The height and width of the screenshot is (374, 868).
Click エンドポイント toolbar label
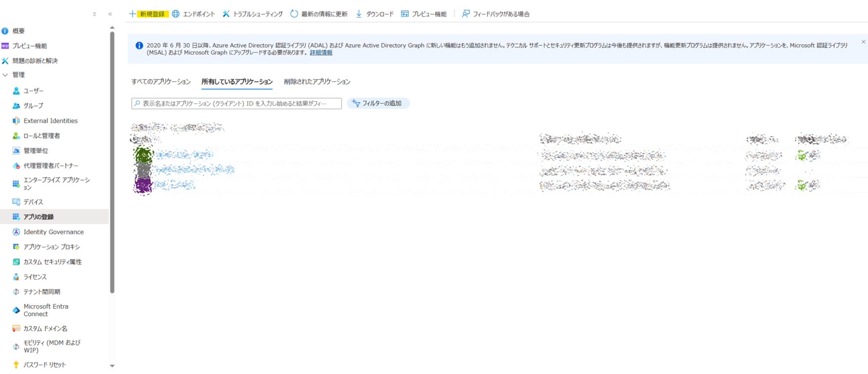coord(199,14)
